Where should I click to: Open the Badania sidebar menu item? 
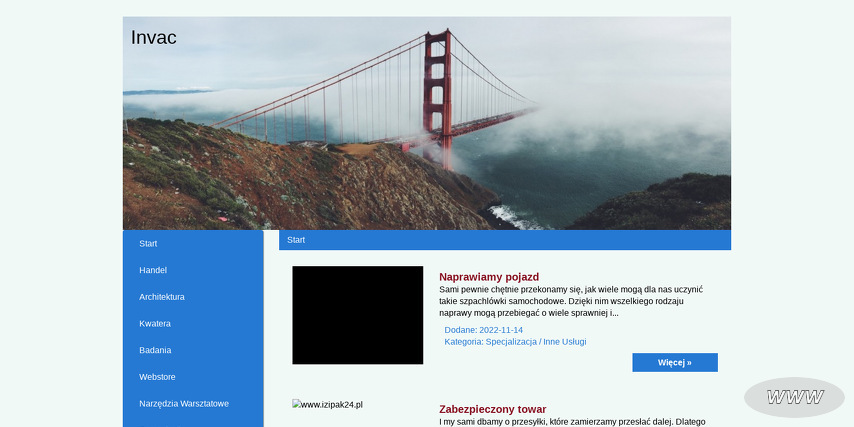[x=155, y=350]
